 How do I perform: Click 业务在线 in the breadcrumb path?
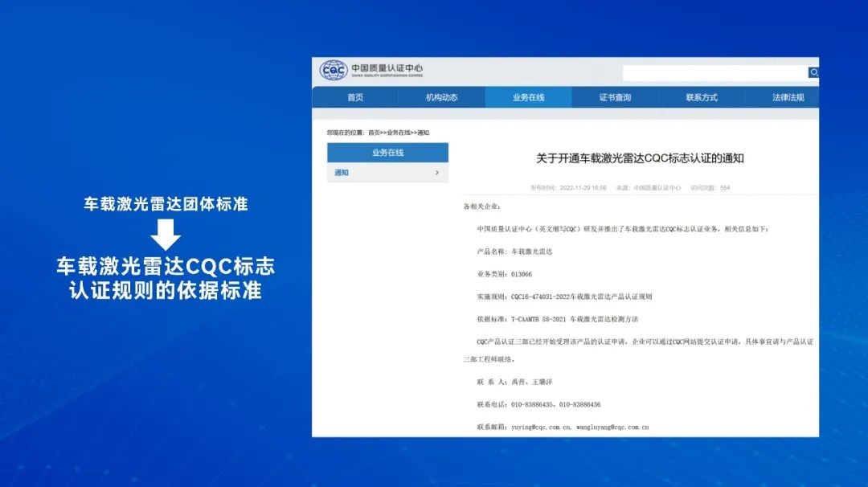pyautogui.click(x=399, y=133)
